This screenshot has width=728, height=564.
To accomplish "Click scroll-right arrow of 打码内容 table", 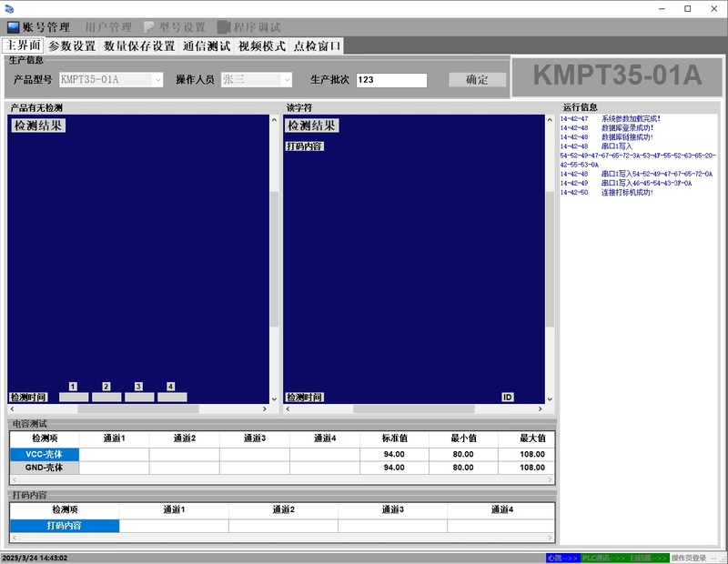I will (x=551, y=538).
